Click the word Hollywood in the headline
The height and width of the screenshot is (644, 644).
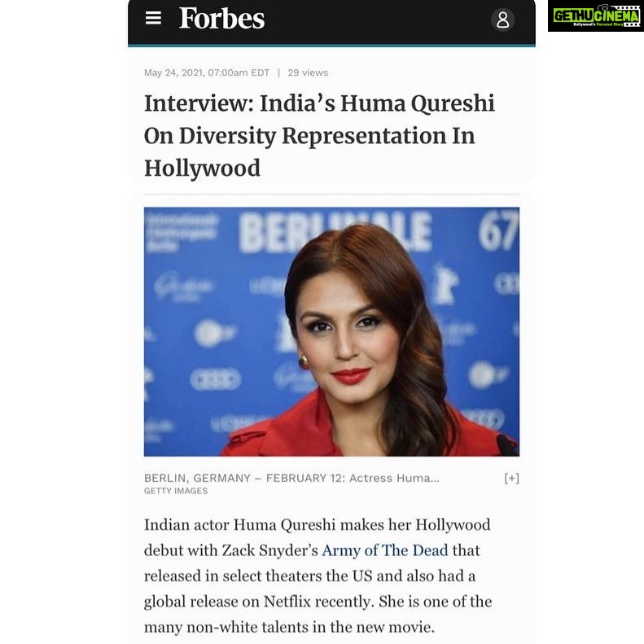202,169
